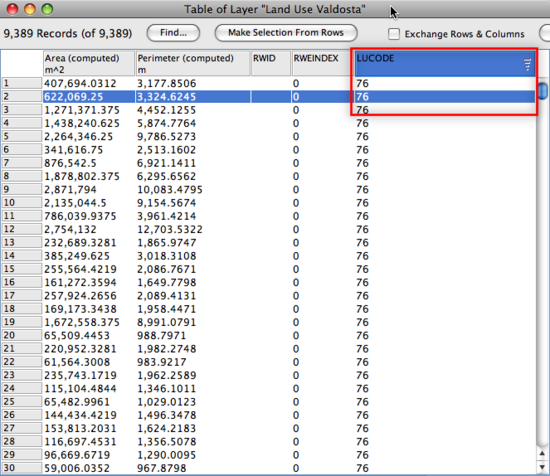Click the red close window button
Image resolution: width=550 pixels, height=476 pixels.
click(x=13, y=9)
